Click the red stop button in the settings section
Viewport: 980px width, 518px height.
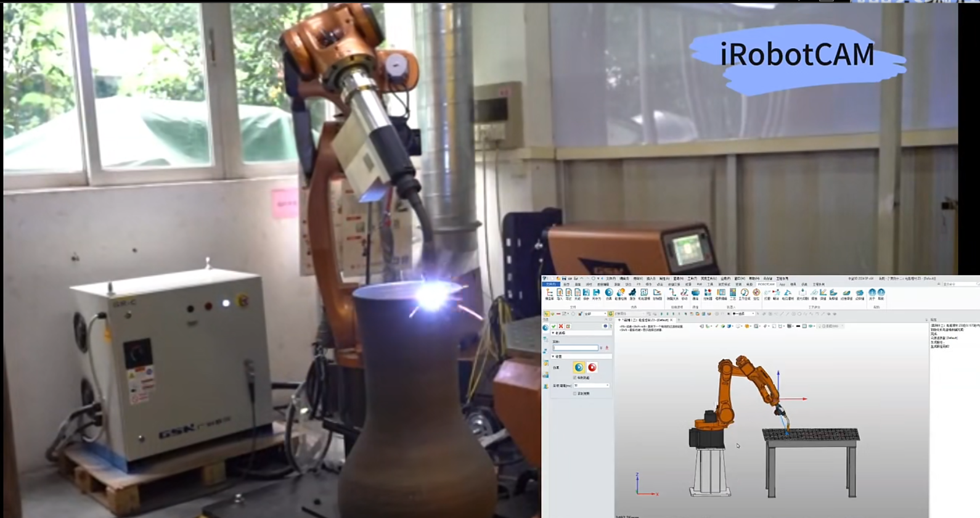pyautogui.click(x=592, y=368)
